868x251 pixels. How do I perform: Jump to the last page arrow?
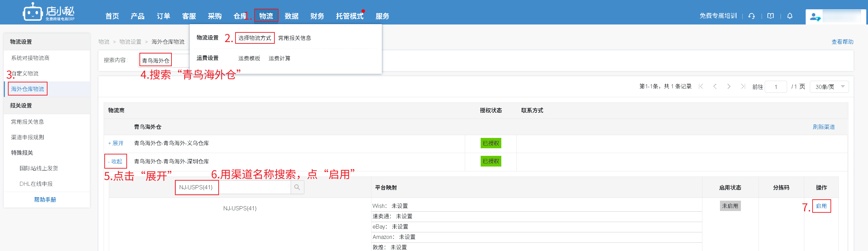pyautogui.click(x=743, y=87)
